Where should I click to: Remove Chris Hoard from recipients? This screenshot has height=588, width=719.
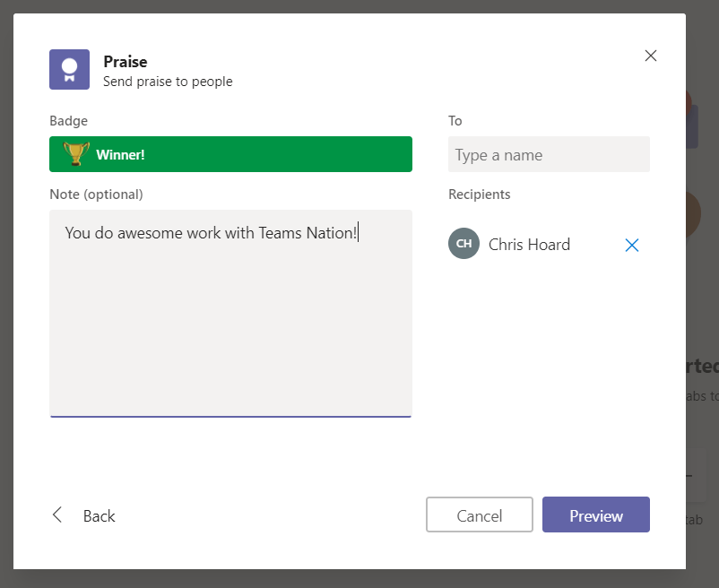[x=632, y=245]
